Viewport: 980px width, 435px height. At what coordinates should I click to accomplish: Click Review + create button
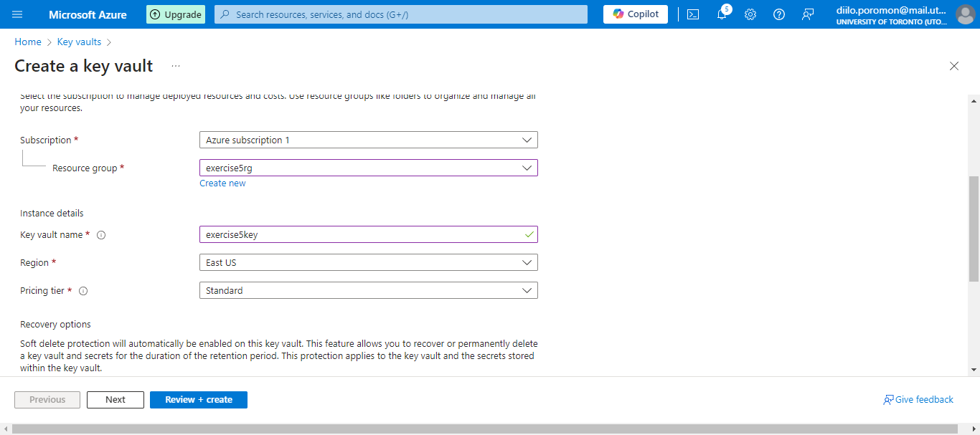tap(199, 400)
